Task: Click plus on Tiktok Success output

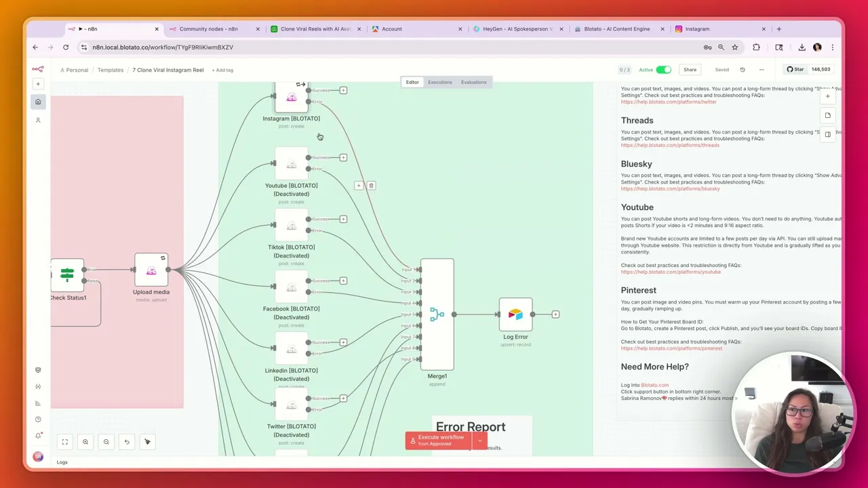Action: click(x=343, y=219)
